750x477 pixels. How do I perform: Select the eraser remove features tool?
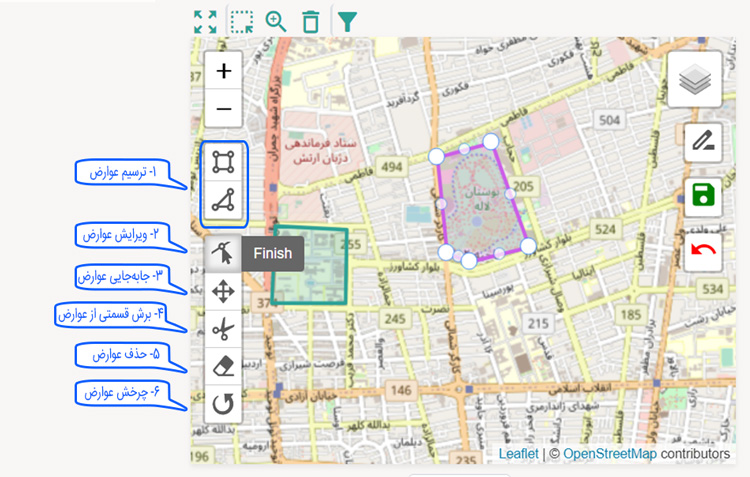(224, 367)
